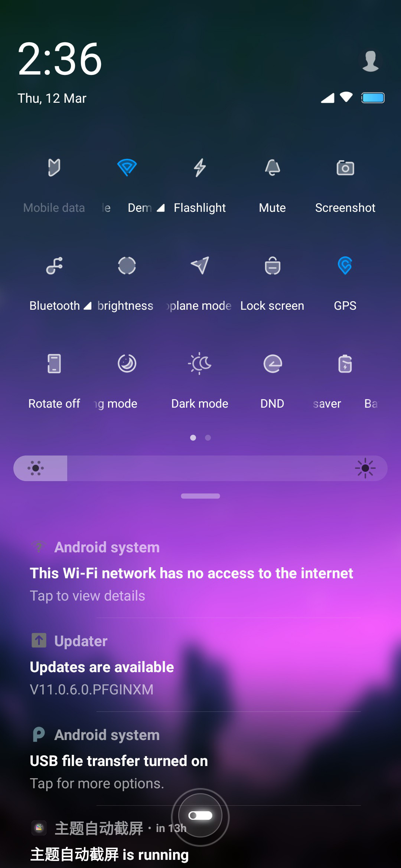This screenshot has height=868, width=401.
Task: Tap the Reading mode icon
Action: click(127, 364)
